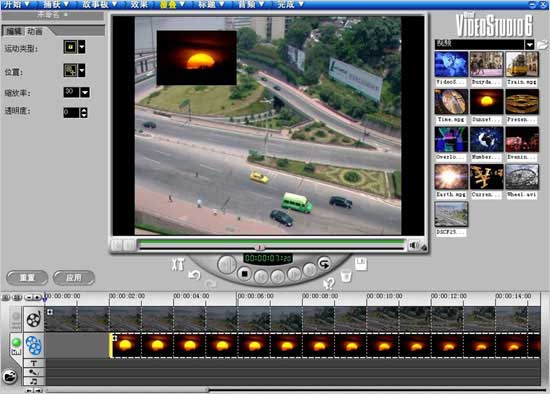This screenshot has width=550, height=394.
Task: Select the video track film reel icon
Action: pyautogui.click(x=34, y=319)
